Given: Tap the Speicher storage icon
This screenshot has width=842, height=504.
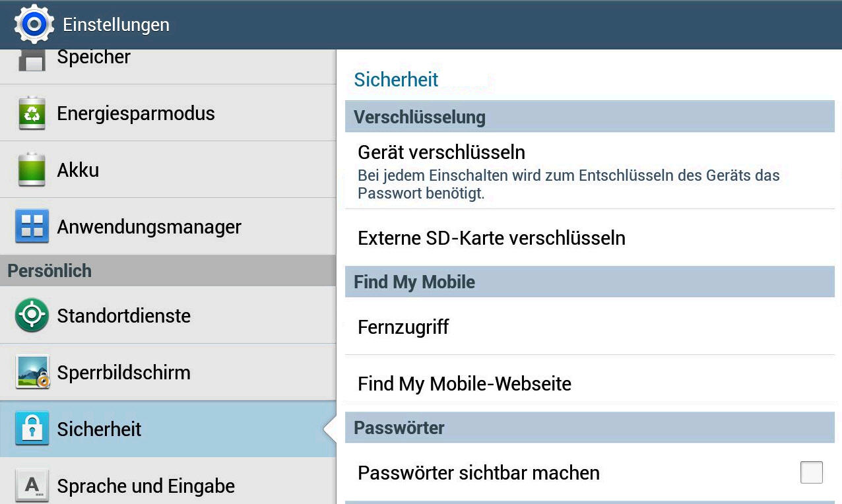Looking at the screenshot, I should pos(32,60).
